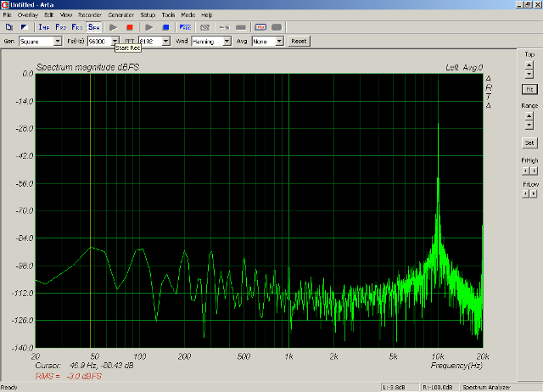This screenshot has width=543, height=392.
Task: Click the Reset button
Action: pyautogui.click(x=299, y=42)
